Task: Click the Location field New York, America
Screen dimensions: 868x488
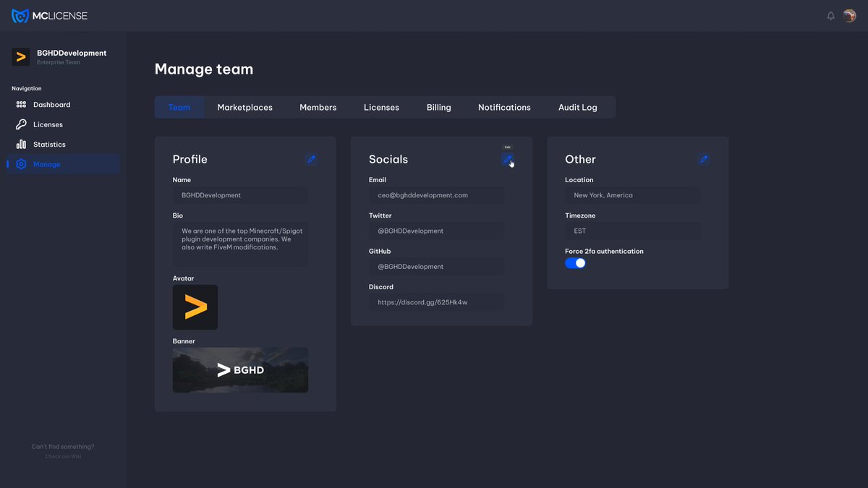Action: click(633, 195)
